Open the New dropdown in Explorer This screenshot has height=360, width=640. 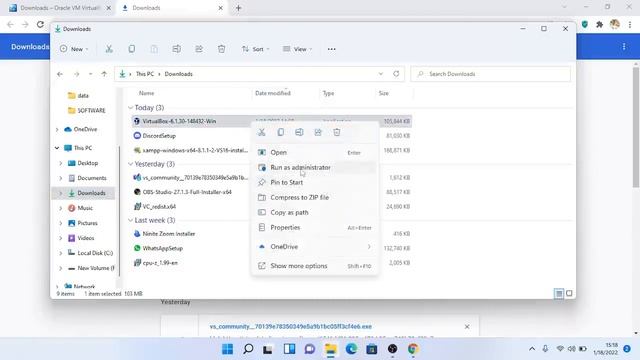tap(74, 49)
